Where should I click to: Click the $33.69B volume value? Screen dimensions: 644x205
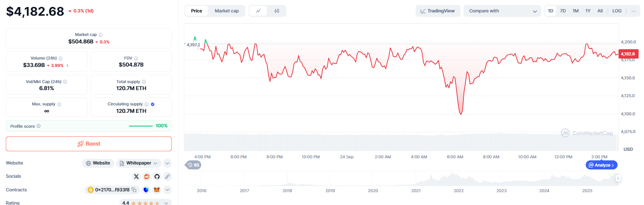(34, 65)
